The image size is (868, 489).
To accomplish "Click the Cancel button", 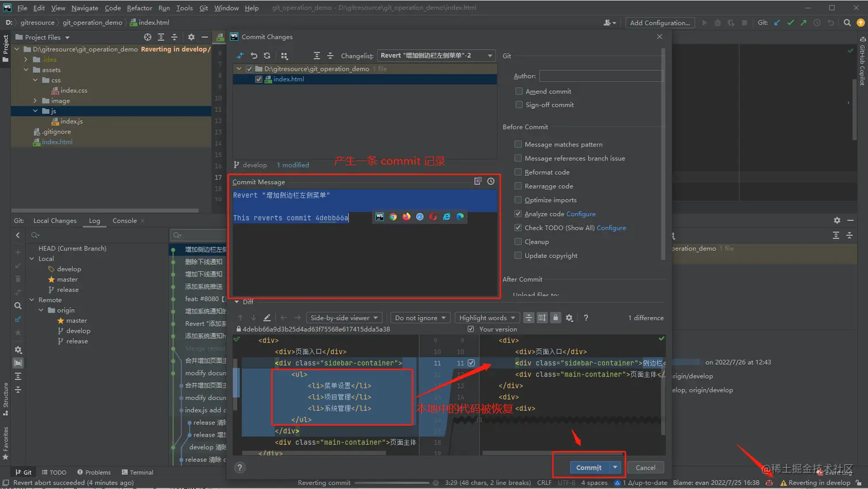I will (645, 468).
